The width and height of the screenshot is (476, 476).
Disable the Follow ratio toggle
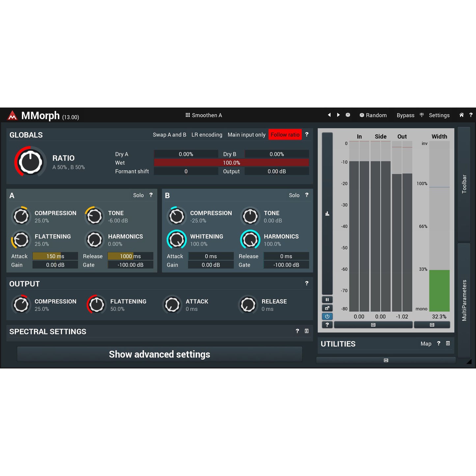[x=285, y=135]
